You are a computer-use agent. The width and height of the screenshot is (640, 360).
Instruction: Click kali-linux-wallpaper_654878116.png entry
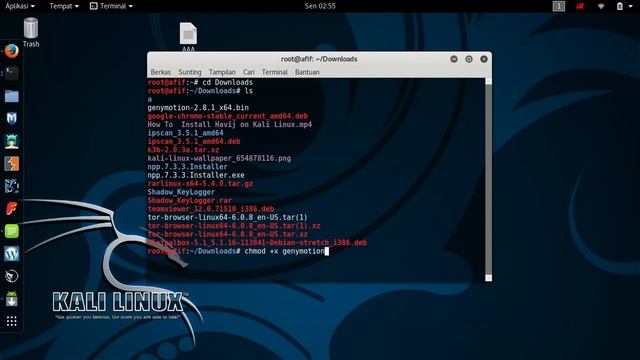[219, 158]
